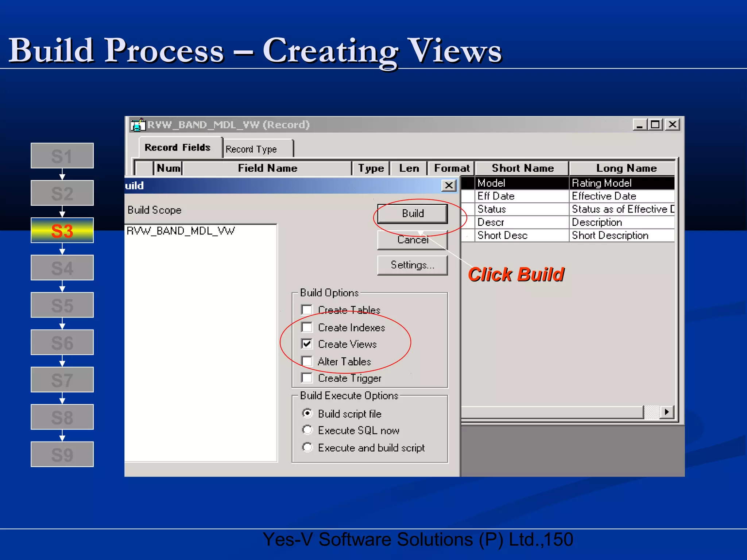Image resolution: width=747 pixels, height=560 pixels.
Task: Close the Build dialog with X
Action: (x=449, y=186)
